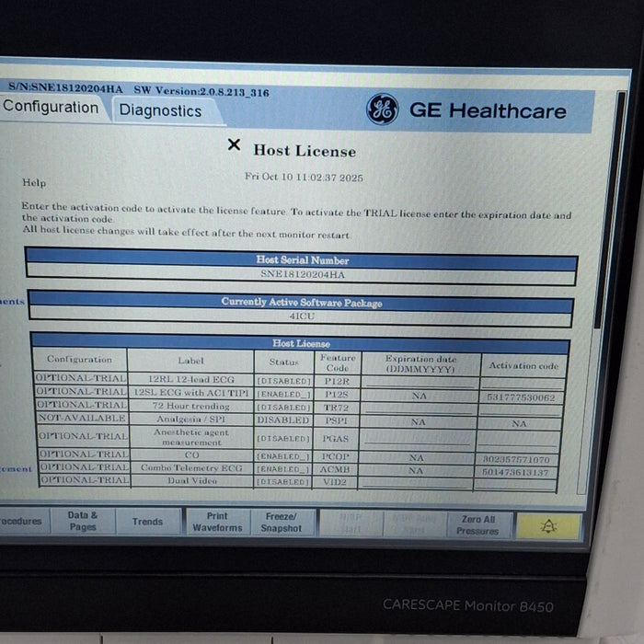Click expiration date field for Anesthetic agent measurement
This screenshot has height=644, width=644.
418,438
